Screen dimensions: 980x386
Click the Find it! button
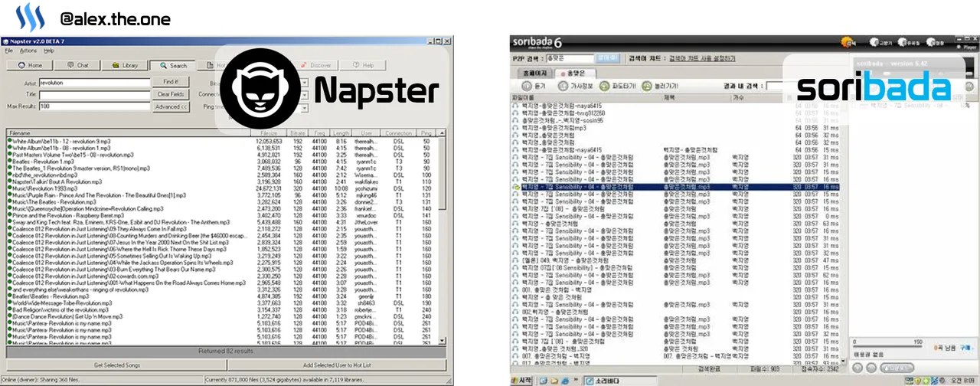171,81
